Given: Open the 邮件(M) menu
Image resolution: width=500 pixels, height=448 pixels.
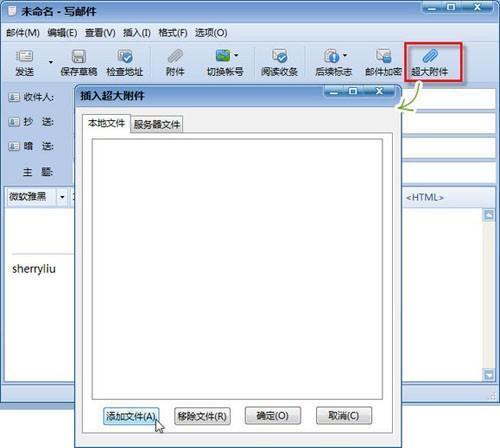Looking at the screenshot, I should 23,33.
